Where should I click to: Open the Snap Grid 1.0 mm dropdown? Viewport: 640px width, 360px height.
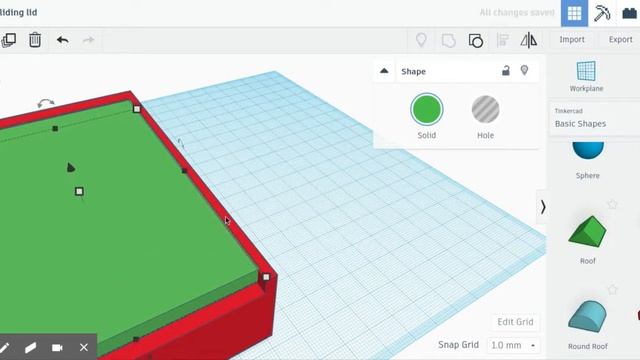[x=513, y=345]
